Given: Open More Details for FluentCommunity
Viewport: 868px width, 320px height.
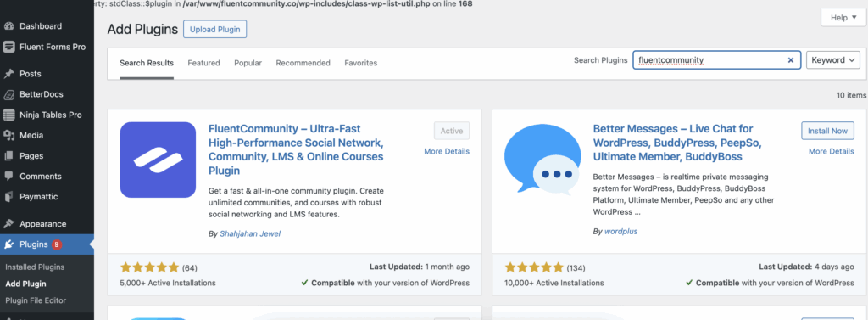Looking at the screenshot, I should [x=447, y=151].
